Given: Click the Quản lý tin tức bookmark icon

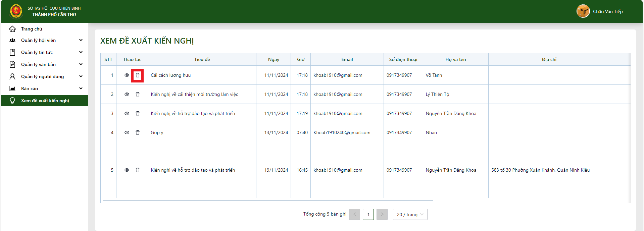Looking at the screenshot, I should (x=12, y=52).
